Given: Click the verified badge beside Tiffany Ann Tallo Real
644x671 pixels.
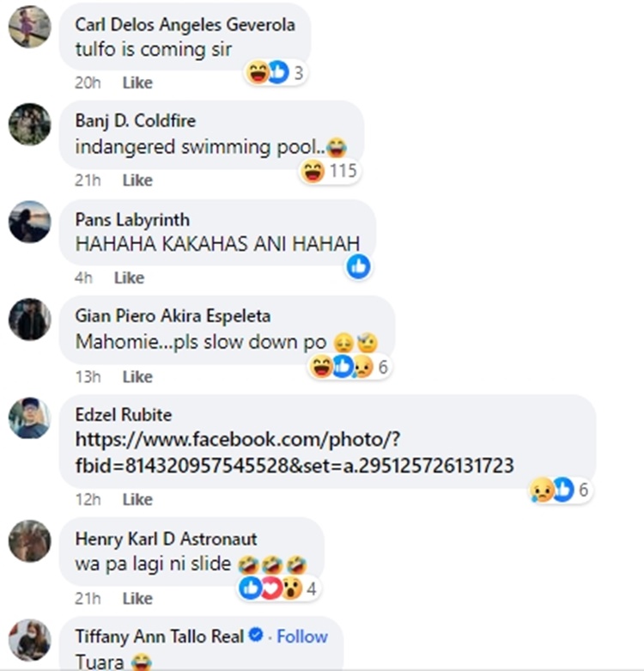Looking at the screenshot, I should coord(256,635).
